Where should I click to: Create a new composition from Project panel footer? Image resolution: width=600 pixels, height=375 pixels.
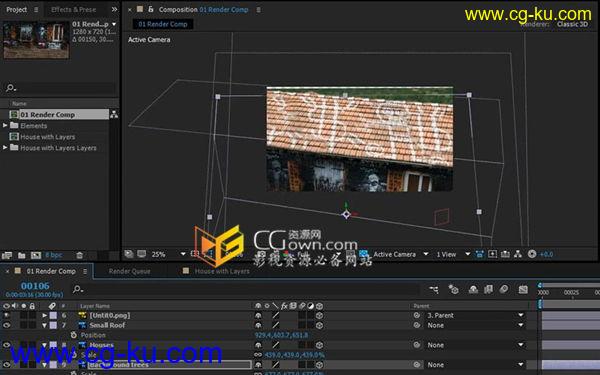click(36, 255)
